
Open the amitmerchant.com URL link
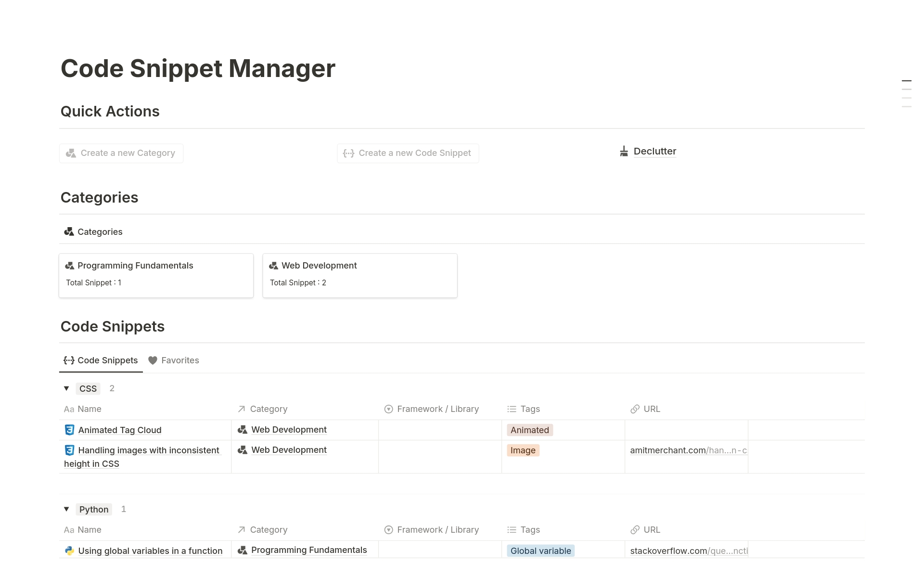(688, 450)
